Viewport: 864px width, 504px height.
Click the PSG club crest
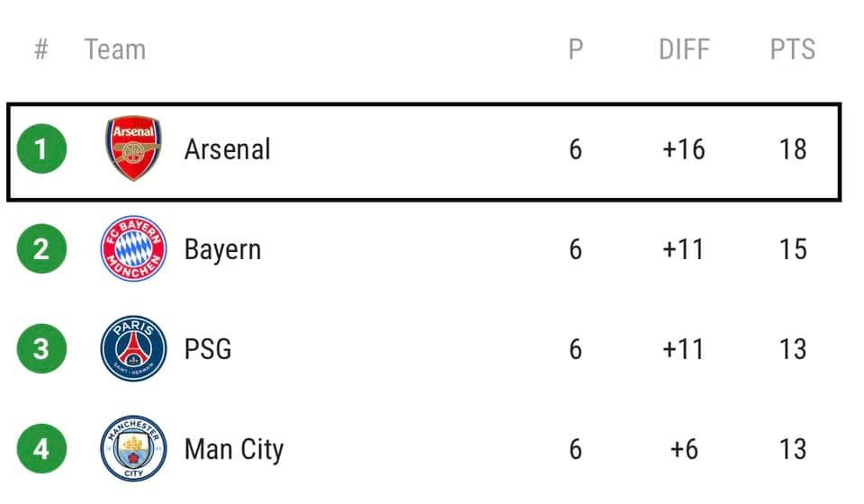click(133, 348)
